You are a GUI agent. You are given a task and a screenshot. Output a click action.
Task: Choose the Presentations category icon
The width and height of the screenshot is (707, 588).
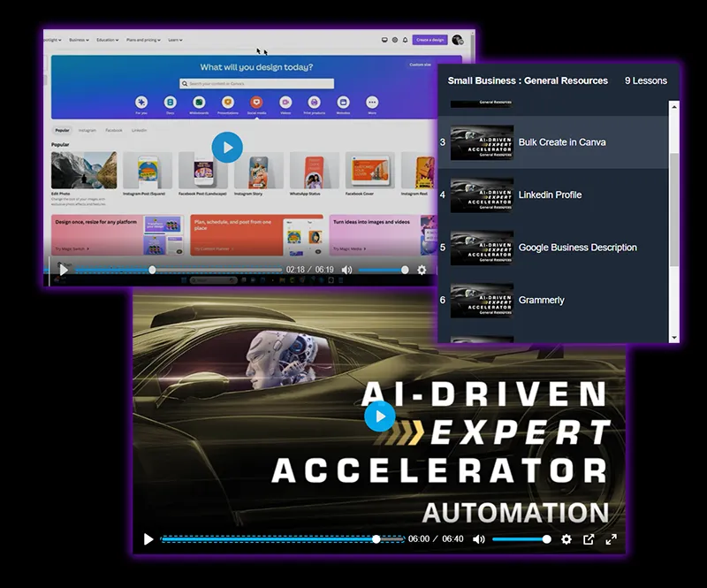[228, 103]
